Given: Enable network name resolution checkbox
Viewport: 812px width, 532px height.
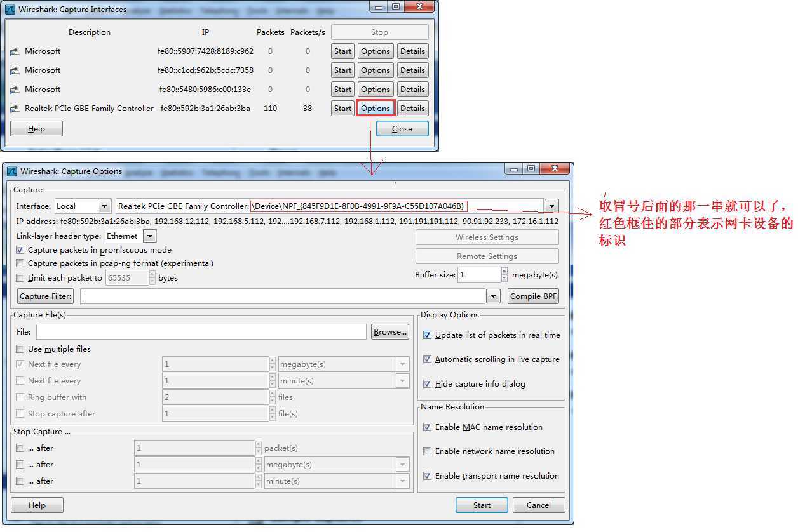Looking at the screenshot, I should (427, 451).
